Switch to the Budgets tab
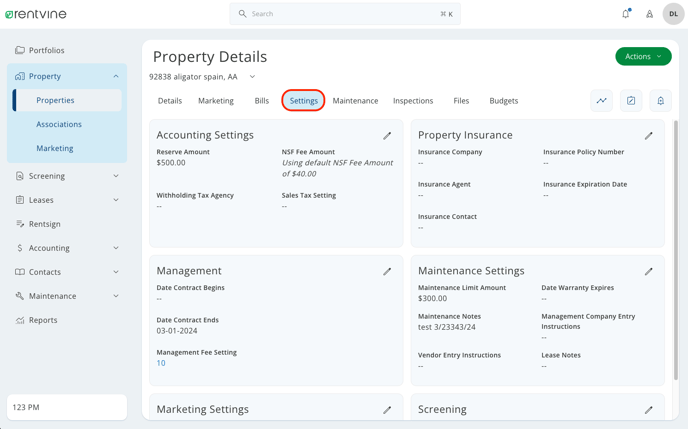The height and width of the screenshot is (429, 688). click(x=504, y=101)
